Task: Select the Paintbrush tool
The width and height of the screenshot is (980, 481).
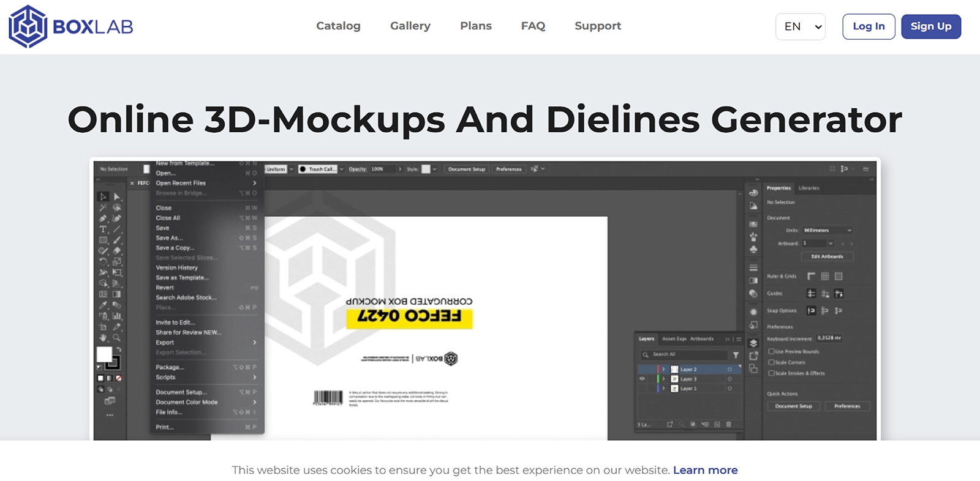Action: click(x=116, y=240)
